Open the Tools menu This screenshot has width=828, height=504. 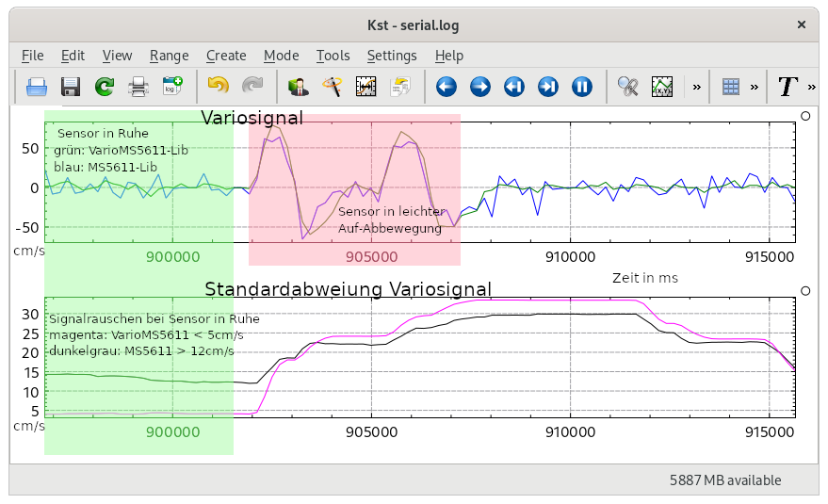(x=333, y=56)
